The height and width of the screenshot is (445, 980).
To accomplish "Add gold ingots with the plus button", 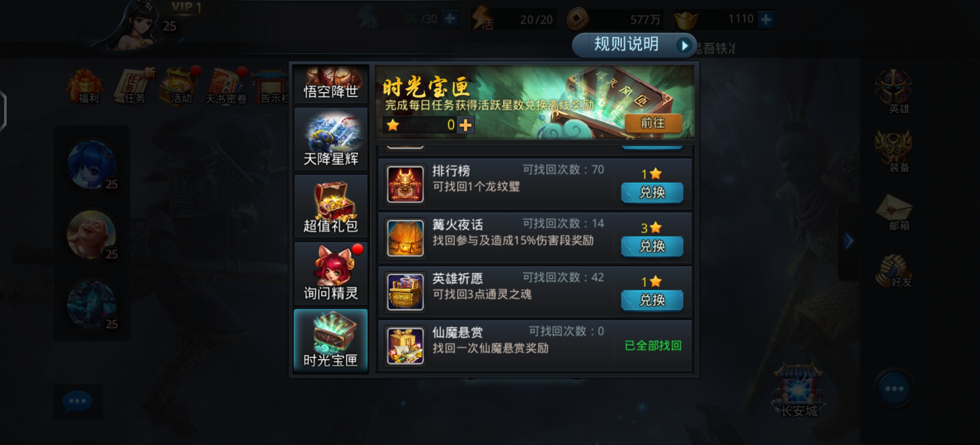I will pos(766,19).
